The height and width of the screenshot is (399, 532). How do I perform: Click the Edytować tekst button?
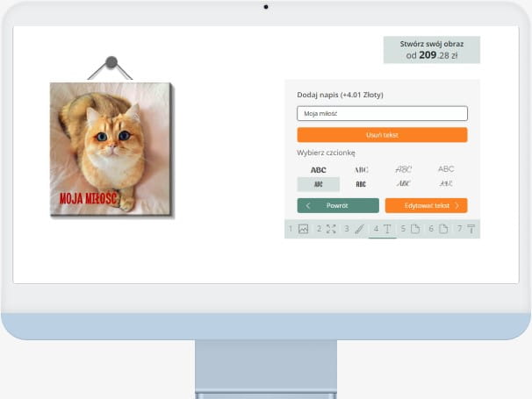[x=426, y=205]
